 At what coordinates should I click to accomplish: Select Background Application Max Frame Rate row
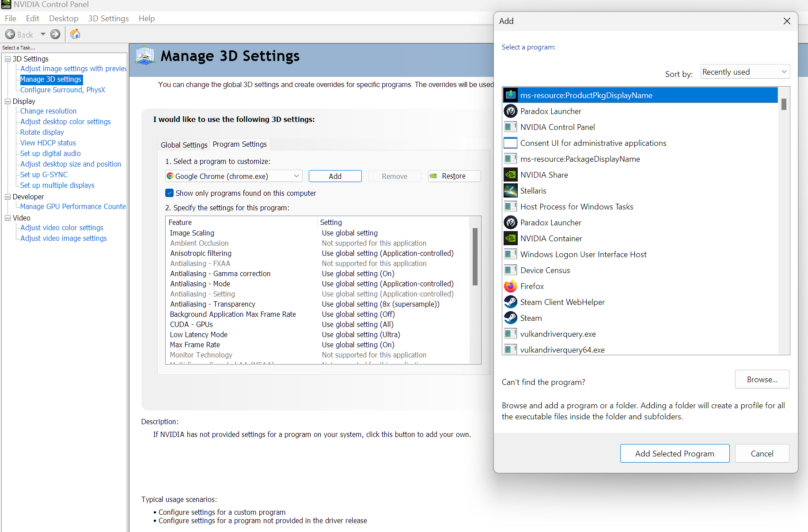click(318, 314)
